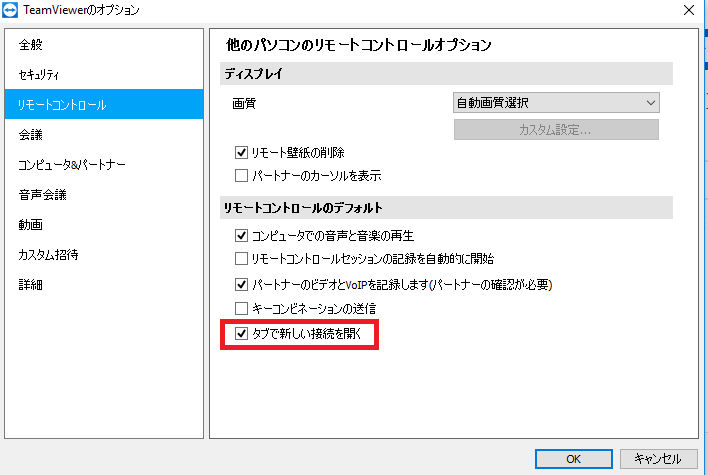Viewport: 708px width, 475px height.
Task: Toggle コンピュータでの音声と音楽の再生 checkbox
Action: (x=242, y=235)
